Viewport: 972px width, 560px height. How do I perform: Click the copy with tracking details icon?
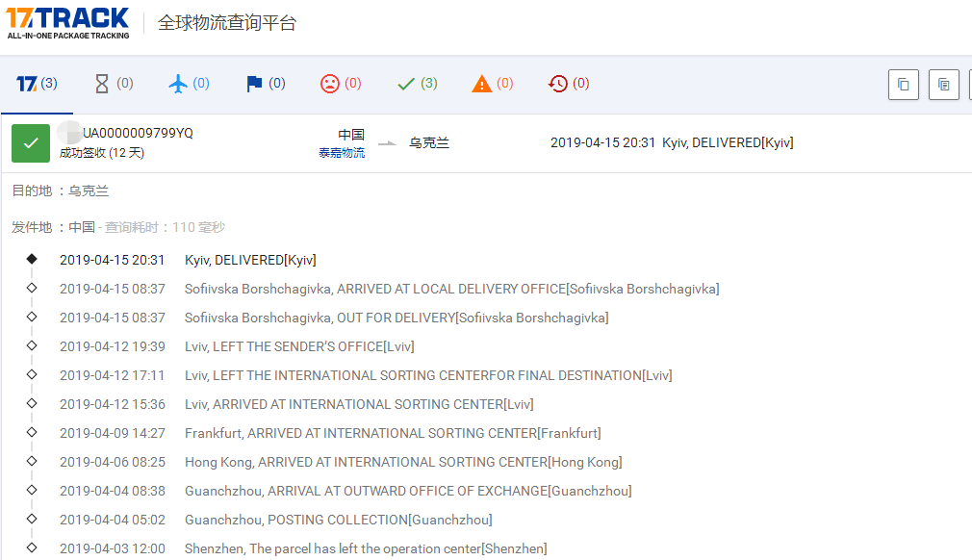943,85
